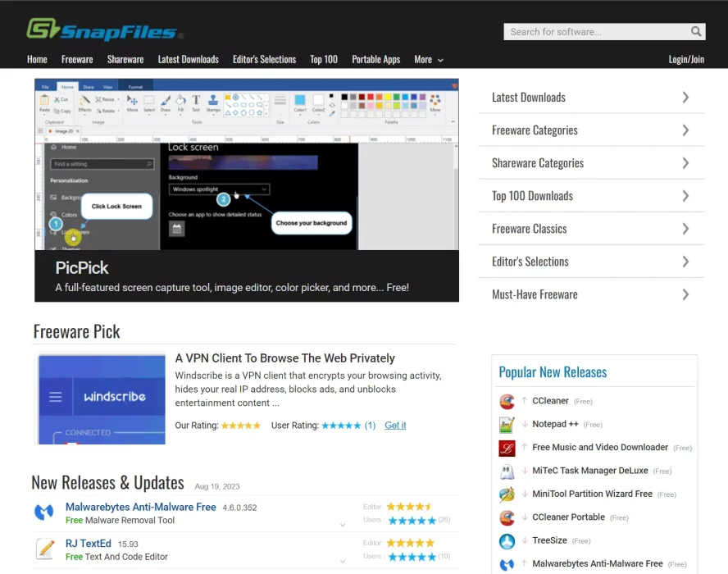The image size is (728, 574).
Task: Open the Home menu item
Action: [x=37, y=59]
